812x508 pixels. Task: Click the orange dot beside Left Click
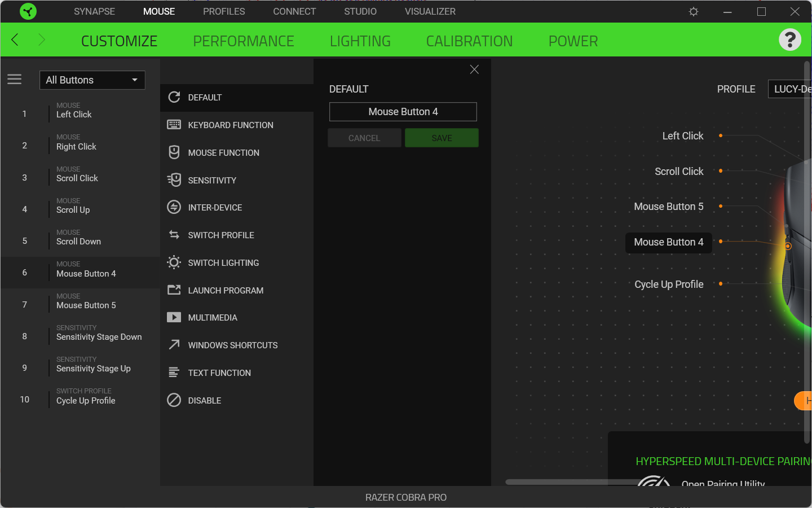[721, 135]
